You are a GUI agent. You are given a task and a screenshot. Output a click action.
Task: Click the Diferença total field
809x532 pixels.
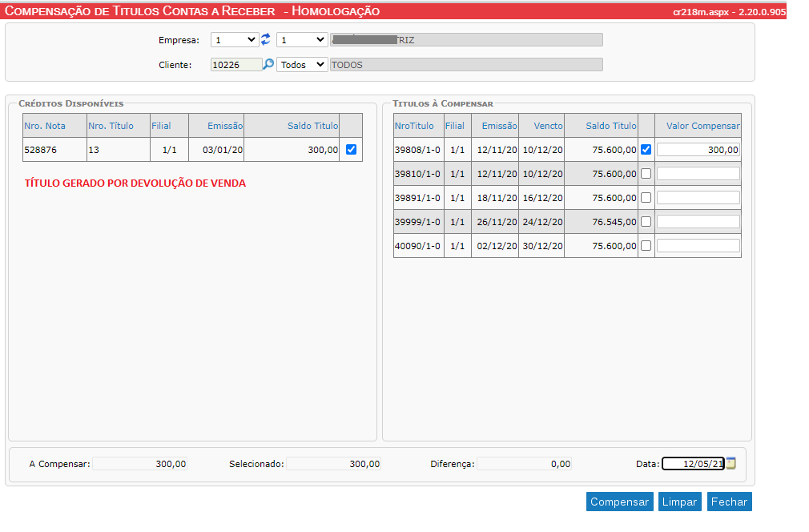click(524, 464)
